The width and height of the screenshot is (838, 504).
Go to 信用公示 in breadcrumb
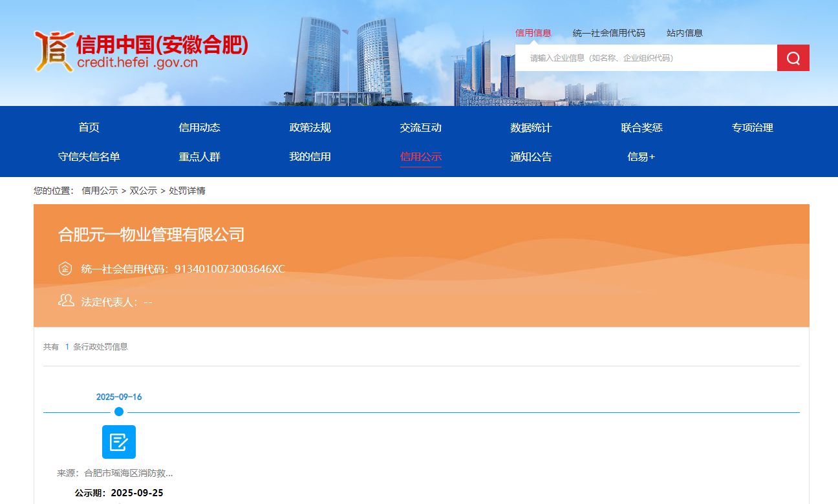pos(100,191)
